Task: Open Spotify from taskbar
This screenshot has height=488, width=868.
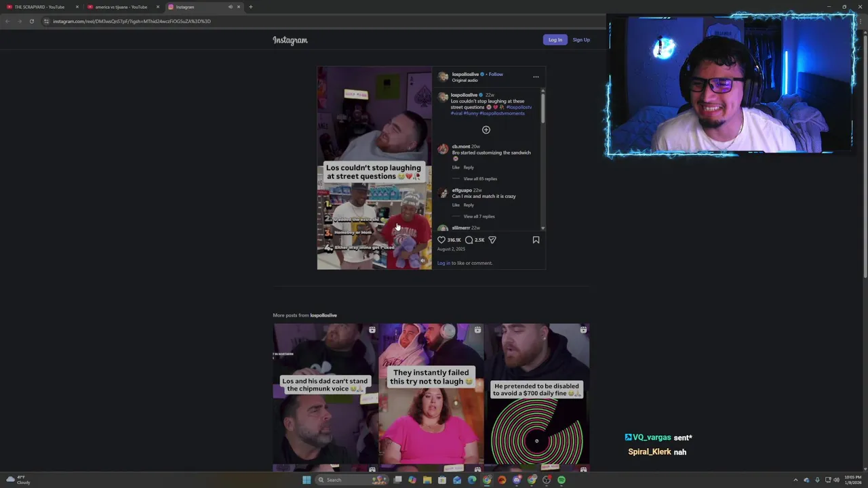Action: [x=561, y=480]
